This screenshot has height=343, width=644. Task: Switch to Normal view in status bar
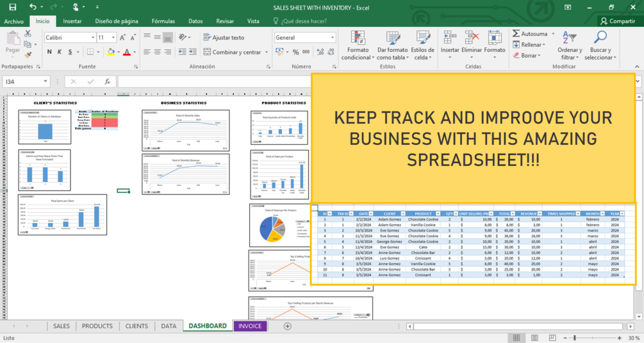[516, 338]
